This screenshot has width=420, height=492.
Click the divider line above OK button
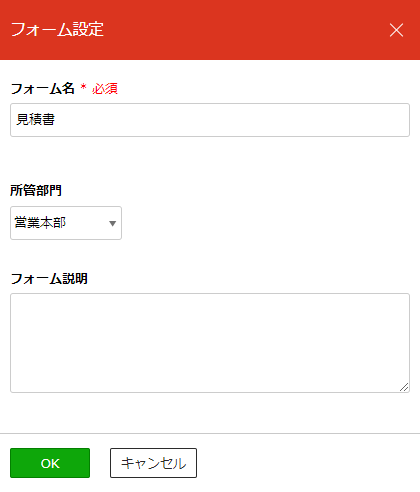click(x=210, y=434)
